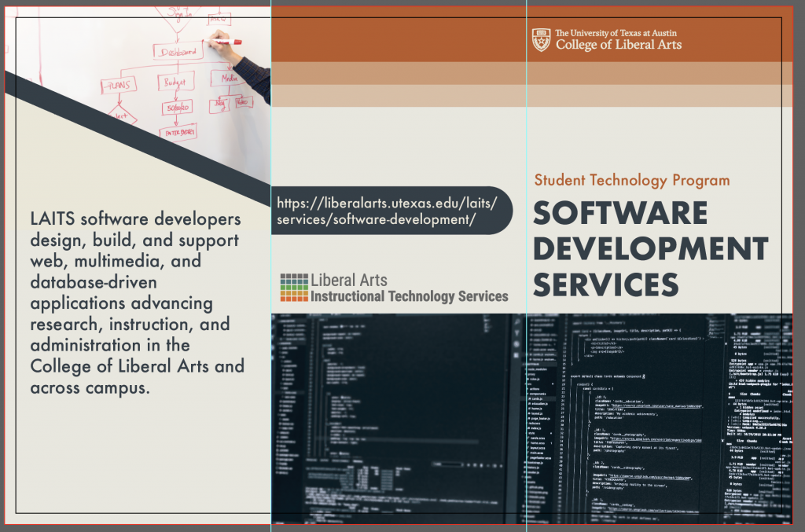Click the 'PLANS' box on the whiteboard

point(119,85)
